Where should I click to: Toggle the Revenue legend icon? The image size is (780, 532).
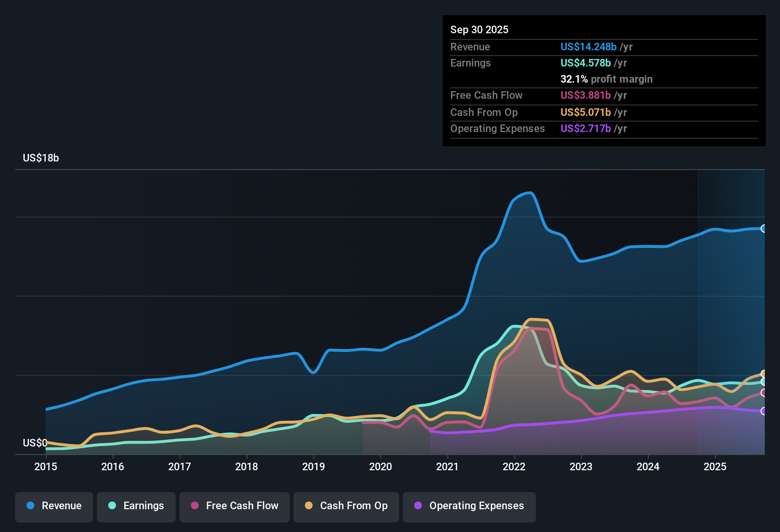coord(30,506)
